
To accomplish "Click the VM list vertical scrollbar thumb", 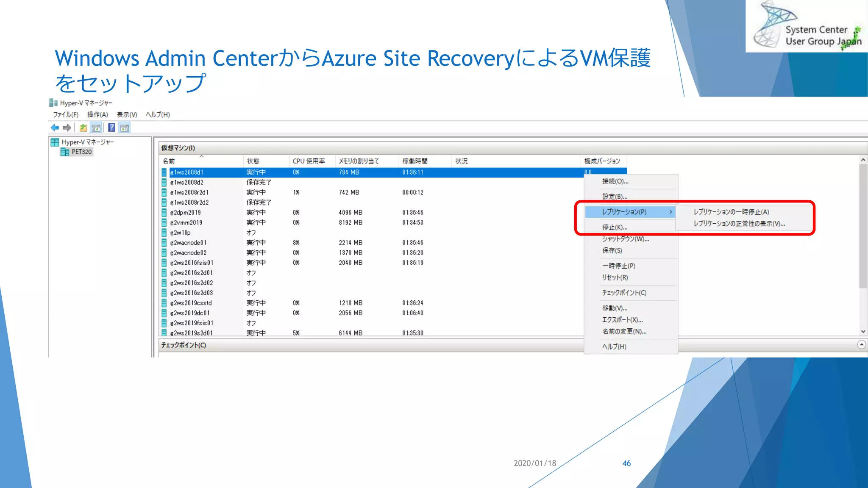I will [x=863, y=226].
